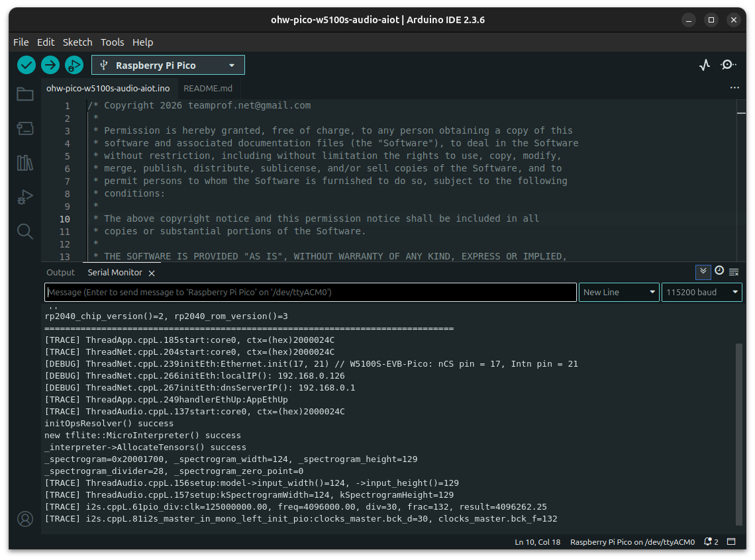Click the serial message input field
Viewport: 755px width, 560px height.
(310, 293)
